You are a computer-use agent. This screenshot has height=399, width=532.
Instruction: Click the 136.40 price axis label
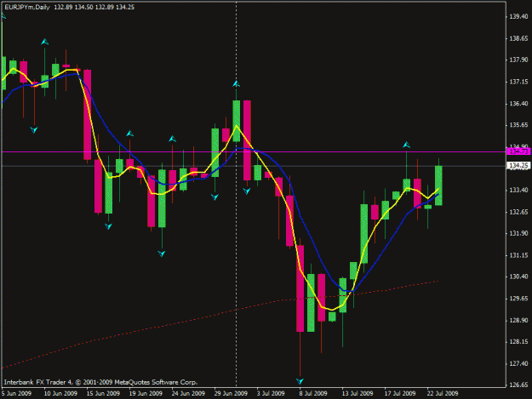click(518, 104)
